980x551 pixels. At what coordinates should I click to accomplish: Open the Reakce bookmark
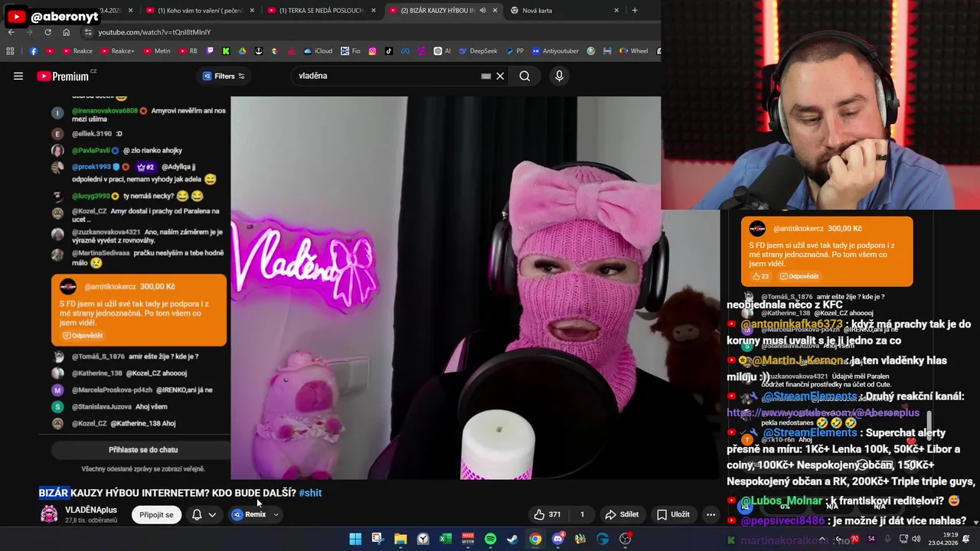coord(77,51)
